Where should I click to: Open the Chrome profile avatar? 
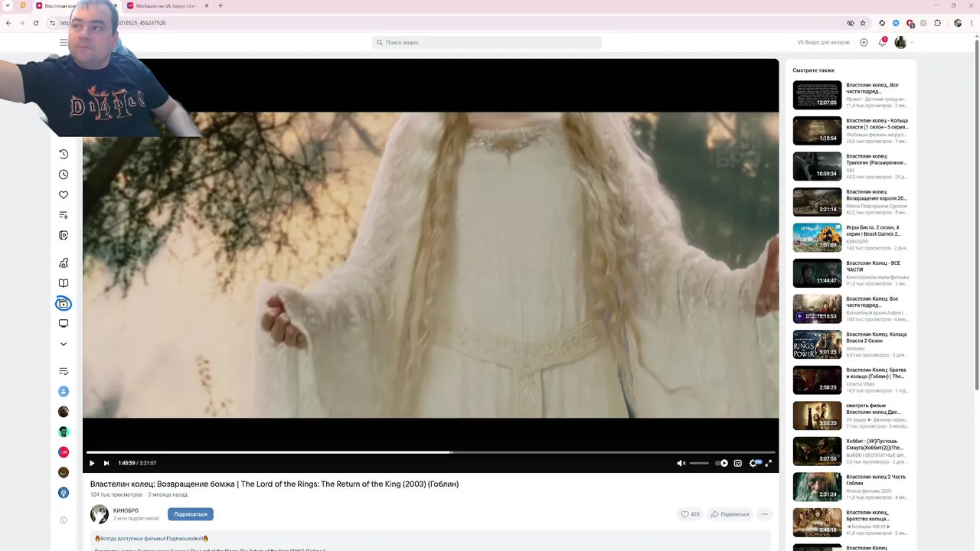tap(958, 23)
